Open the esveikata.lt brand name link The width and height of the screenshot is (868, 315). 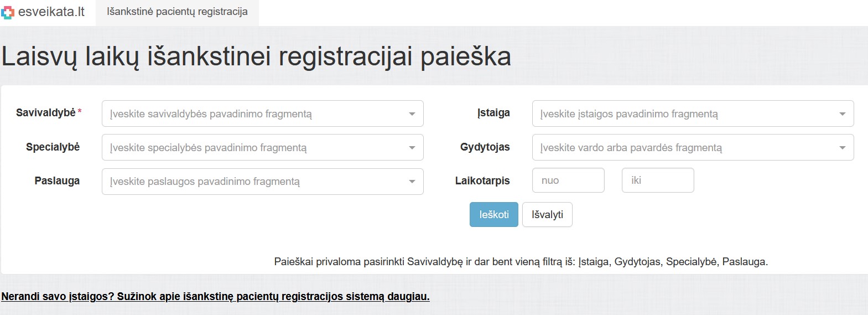[51, 12]
